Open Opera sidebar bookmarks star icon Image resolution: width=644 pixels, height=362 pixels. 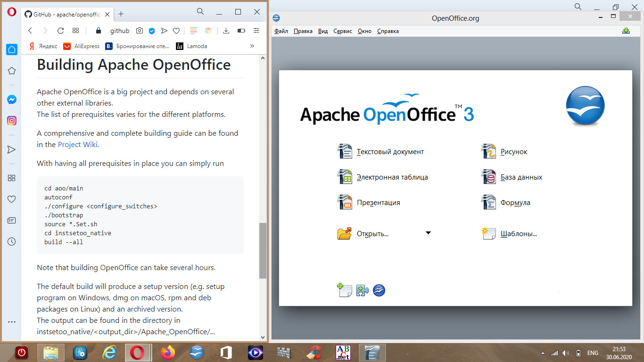12,71
